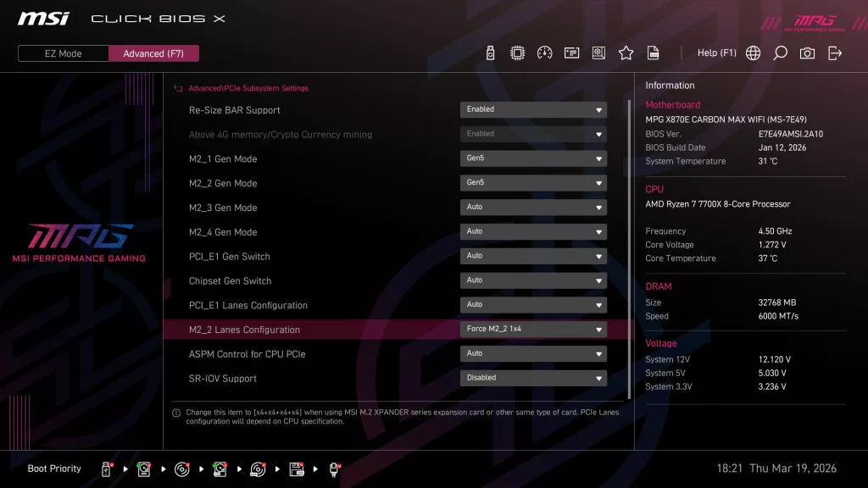Open the M2_1 Gen Mode dropdown
The image size is (868, 488).
pos(533,158)
